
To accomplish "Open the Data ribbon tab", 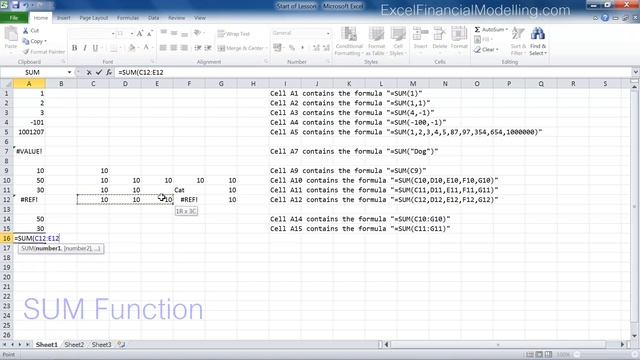I will click(153, 18).
